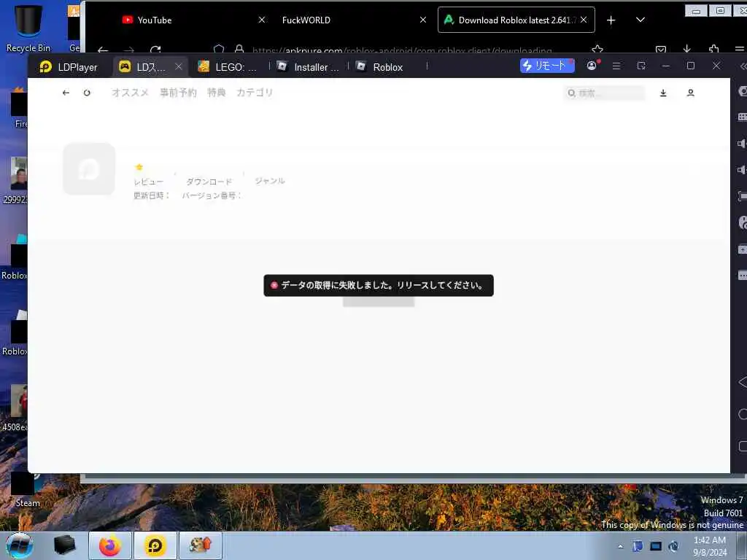Close the LD Store emulator tab
The image size is (747, 560).
pos(178,66)
